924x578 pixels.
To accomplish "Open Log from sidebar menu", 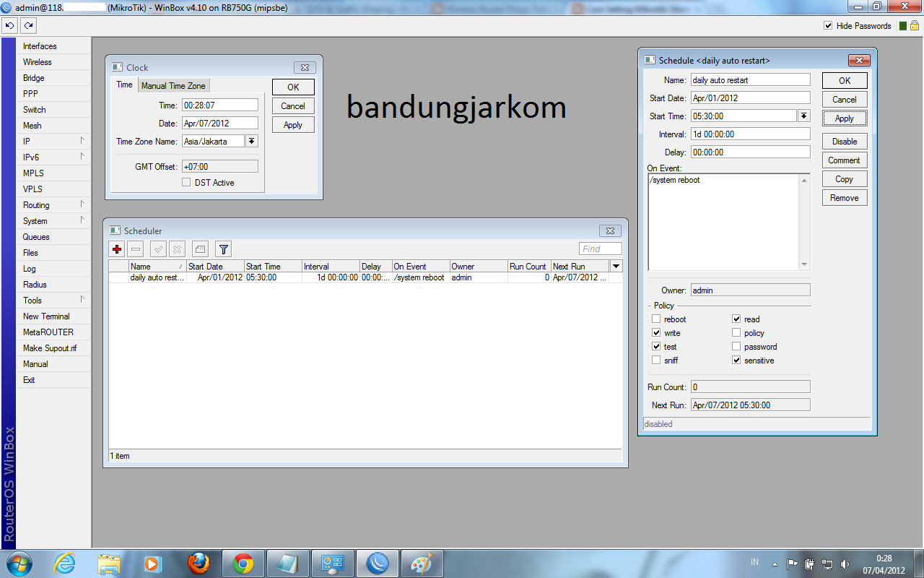I will click(54, 269).
